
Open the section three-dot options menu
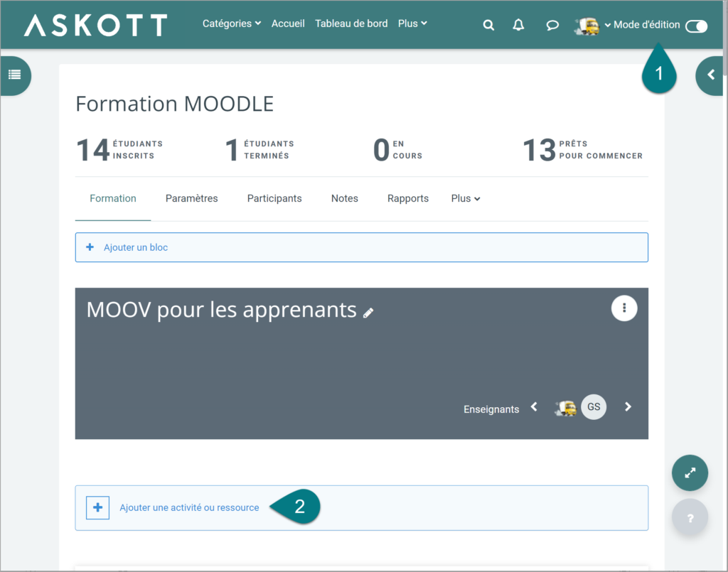tap(624, 308)
